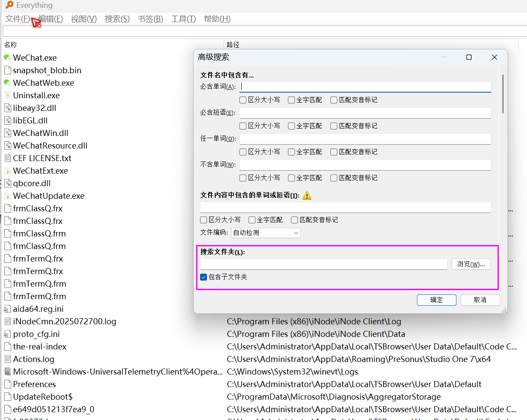Focus the 不含单词 input field

(365, 165)
